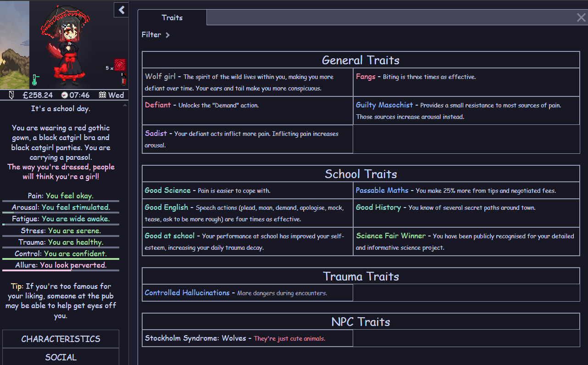
Task: Open the CHARACTERISTICS menu
Action: click(x=61, y=339)
